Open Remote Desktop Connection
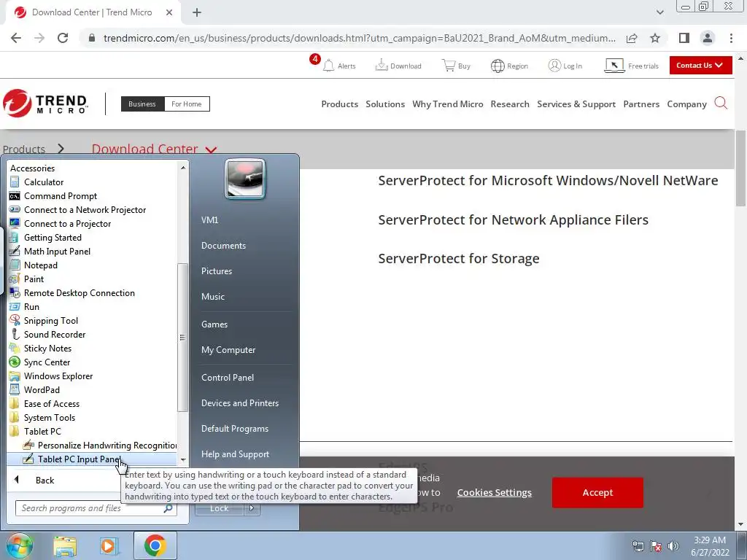 click(x=79, y=293)
